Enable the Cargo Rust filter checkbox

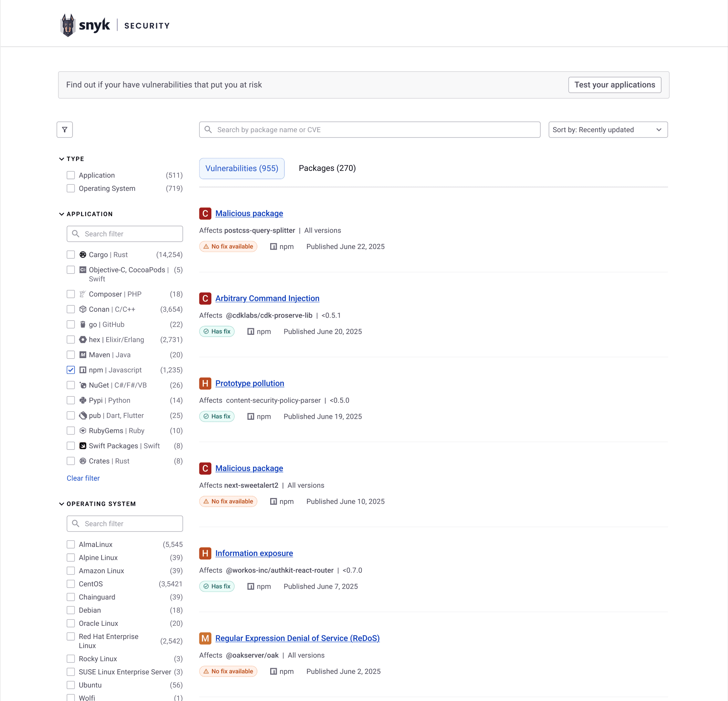tap(70, 254)
